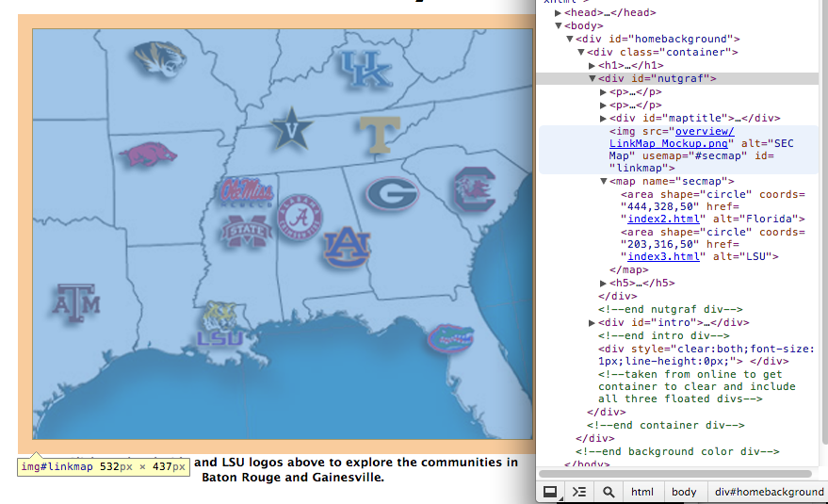
Task: Click the dock/undock DevTools icon
Action: coord(550,492)
